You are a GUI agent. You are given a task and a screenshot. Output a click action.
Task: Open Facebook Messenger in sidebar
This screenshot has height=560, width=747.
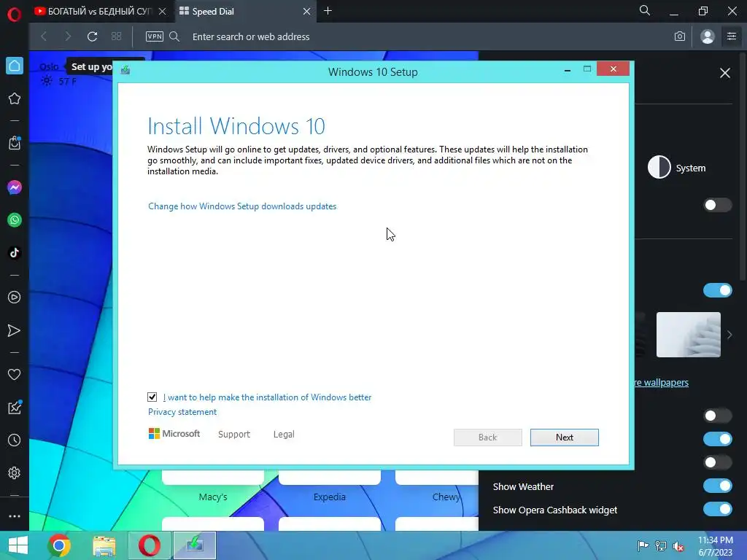(x=15, y=187)
